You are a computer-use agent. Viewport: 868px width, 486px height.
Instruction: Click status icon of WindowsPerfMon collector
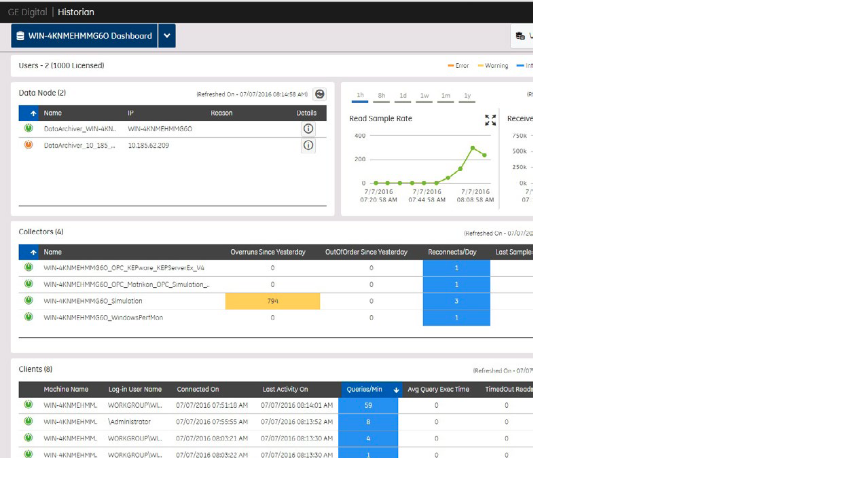coord(29,317)
